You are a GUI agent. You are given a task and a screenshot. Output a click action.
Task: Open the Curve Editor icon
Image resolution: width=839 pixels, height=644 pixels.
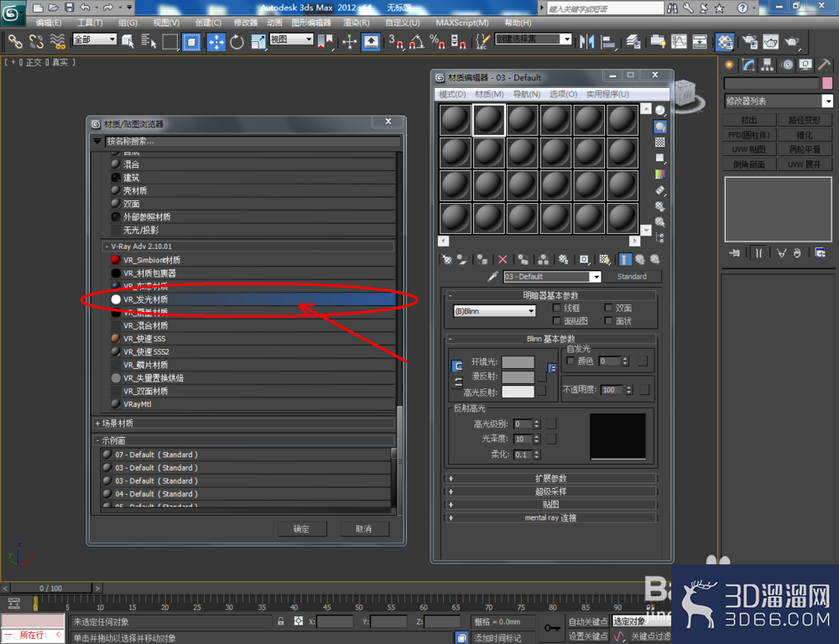pyautogui.click(x=679, y=42)
